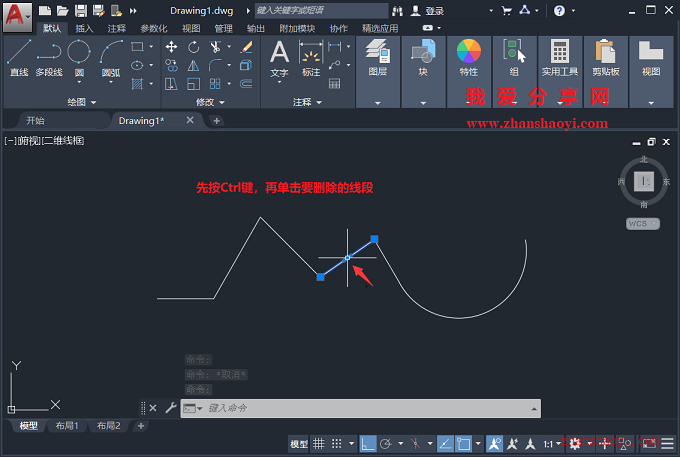This screenshot has height=457, width=680.
Task: Activate the Scale tool
Action: (193, 84)
